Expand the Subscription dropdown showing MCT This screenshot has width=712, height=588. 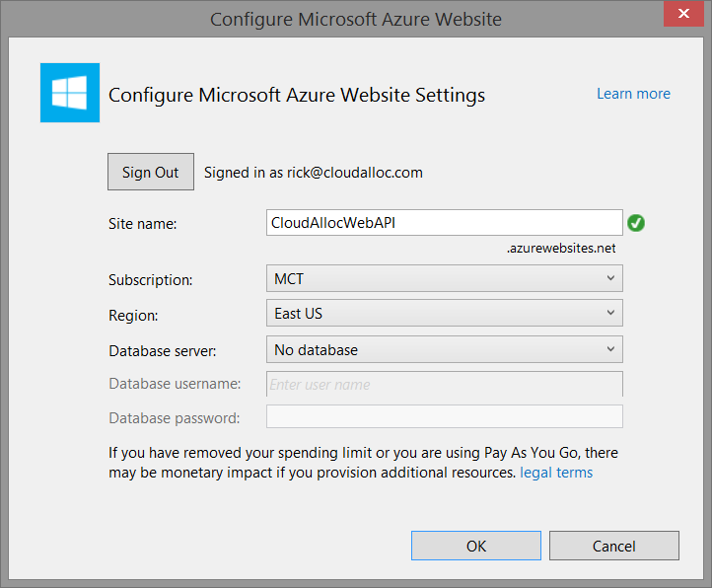pos(444,279)
